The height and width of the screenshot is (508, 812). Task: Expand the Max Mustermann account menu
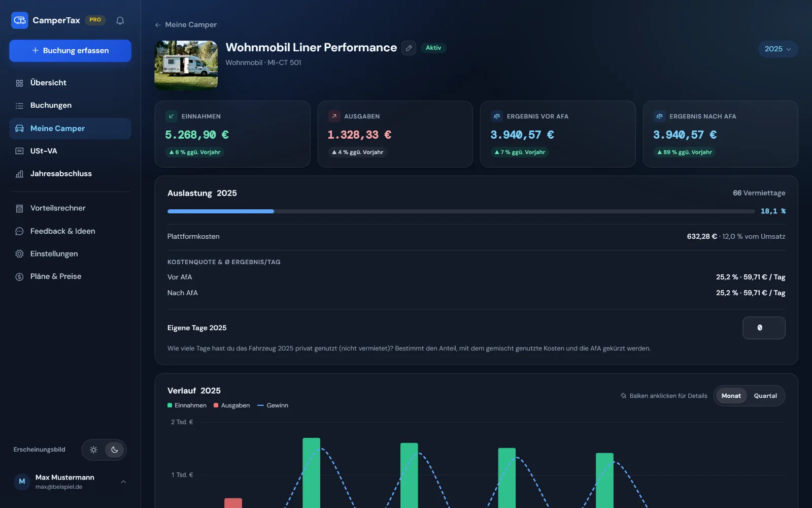(70, 482)
